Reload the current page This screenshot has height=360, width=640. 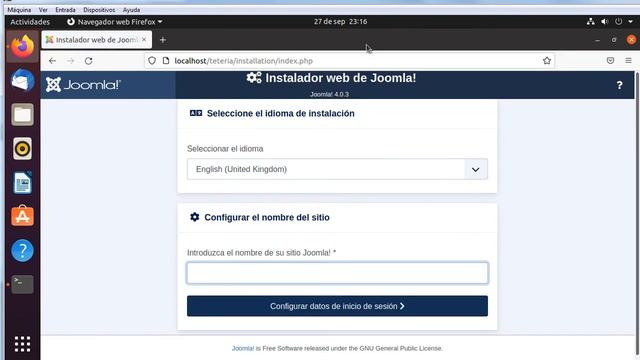tap(89, 61)
